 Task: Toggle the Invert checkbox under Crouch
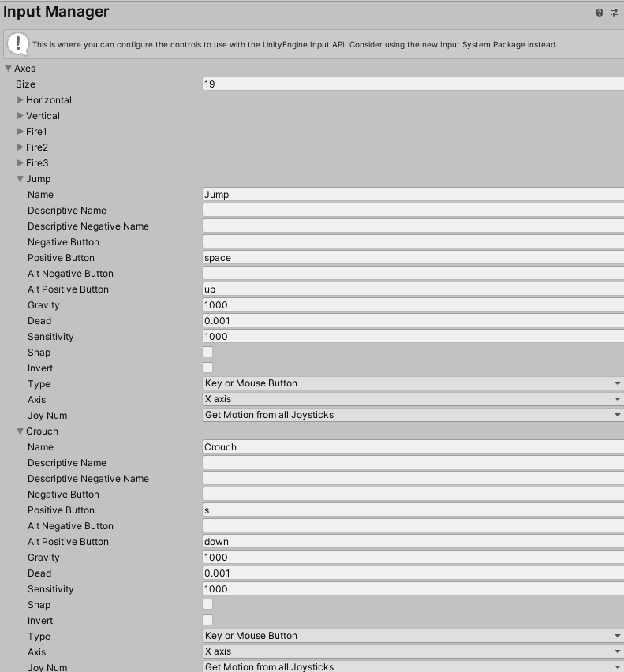pos(208,620)
